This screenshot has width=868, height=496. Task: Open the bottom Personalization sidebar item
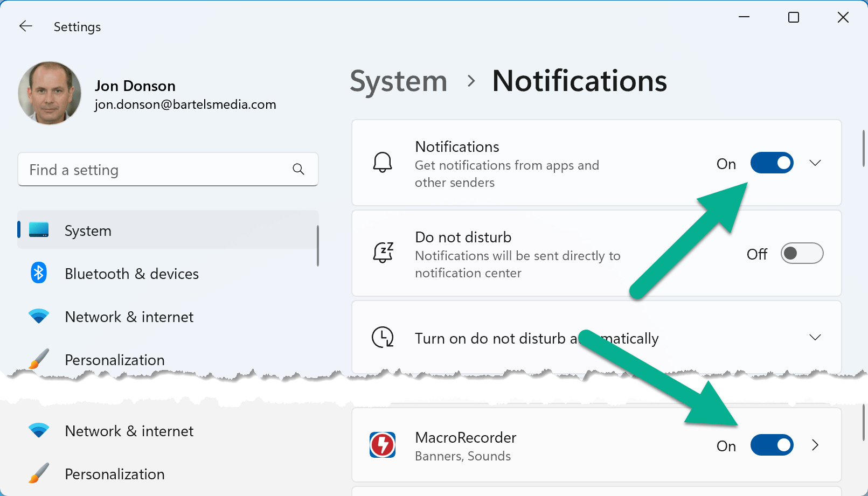coord(114,474)
